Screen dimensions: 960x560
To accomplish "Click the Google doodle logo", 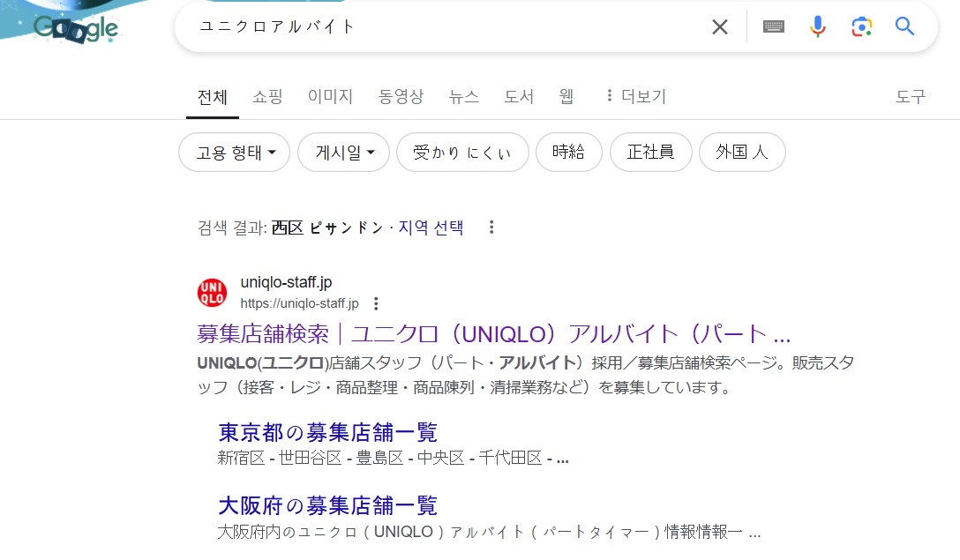I will [76, 28].
